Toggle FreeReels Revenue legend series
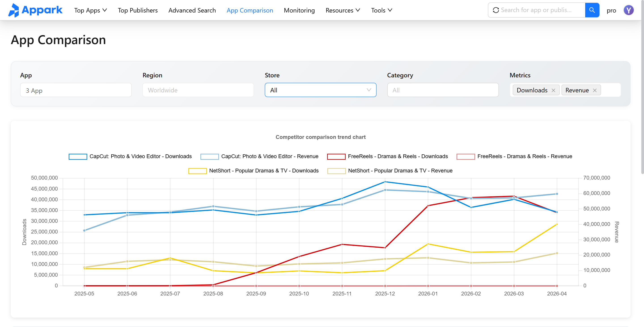 (x=514, y=157)
